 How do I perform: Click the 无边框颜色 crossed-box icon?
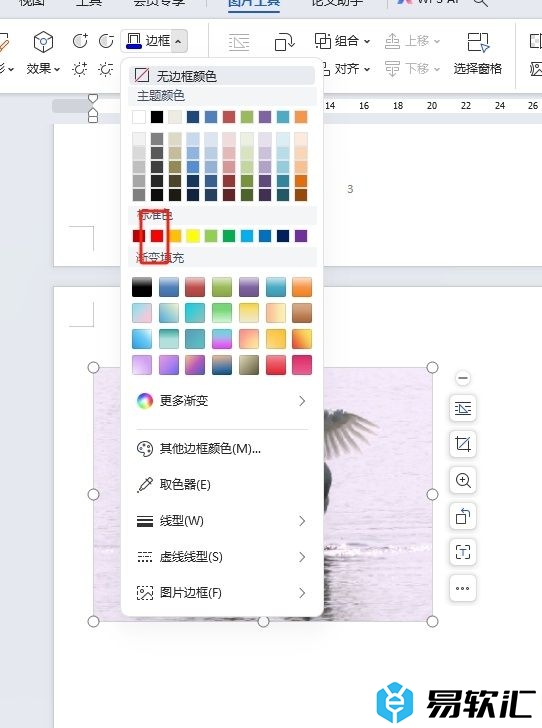[x=142, y=75]
